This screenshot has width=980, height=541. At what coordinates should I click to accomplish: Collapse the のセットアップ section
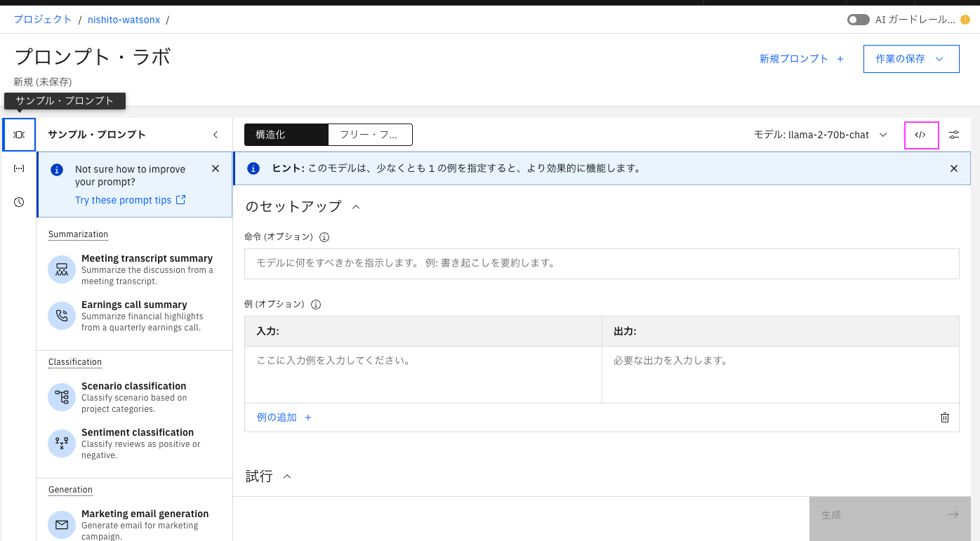point(355,207)
